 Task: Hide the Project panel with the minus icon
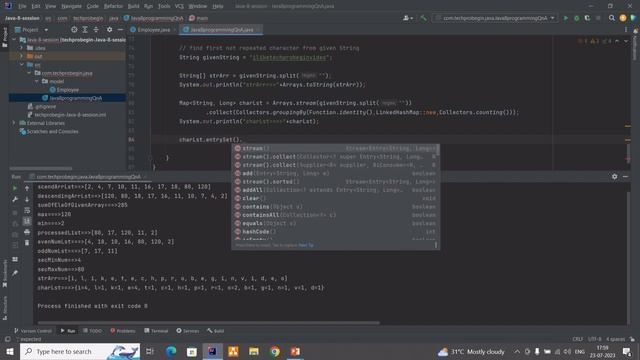pos(120,29)
